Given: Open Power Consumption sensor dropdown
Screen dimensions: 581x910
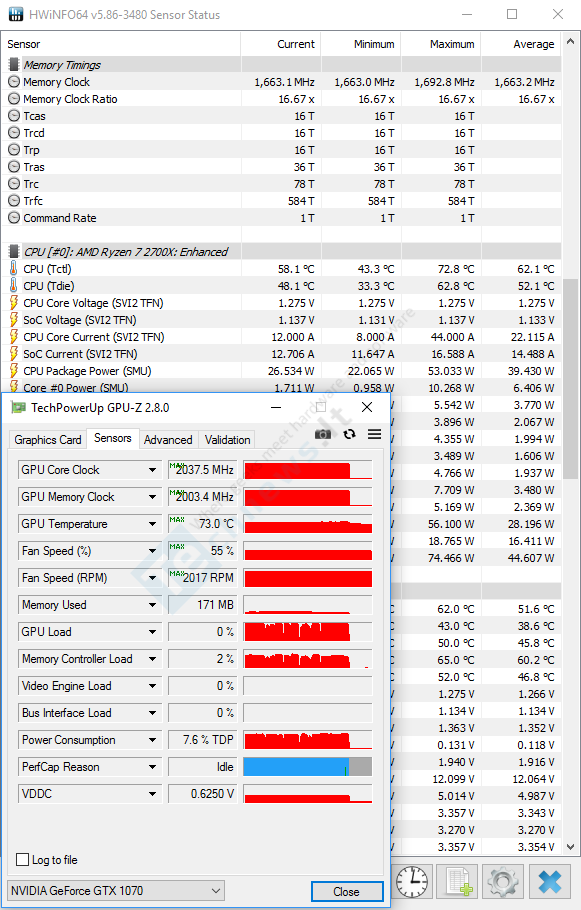Looking at the screenshot, I should pyautogui.click(x=152, y=740).
